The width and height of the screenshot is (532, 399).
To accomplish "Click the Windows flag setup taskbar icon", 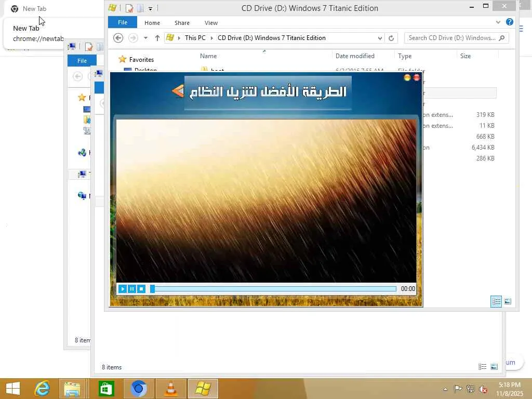I will click(x=203, y=389).
